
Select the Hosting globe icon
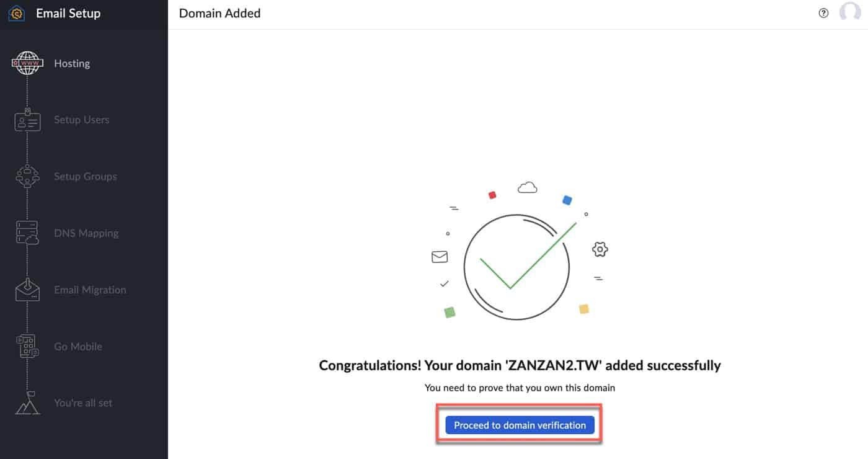point(27,63)
